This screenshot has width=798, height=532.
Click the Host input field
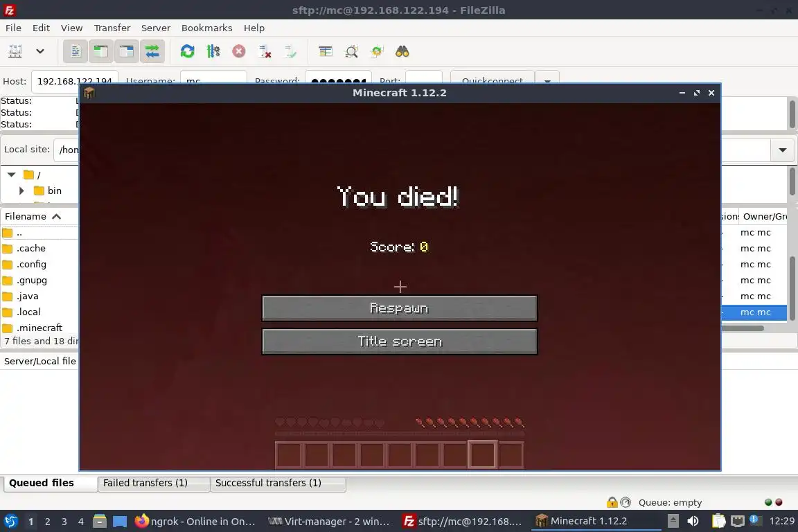(x=75, y=78)
